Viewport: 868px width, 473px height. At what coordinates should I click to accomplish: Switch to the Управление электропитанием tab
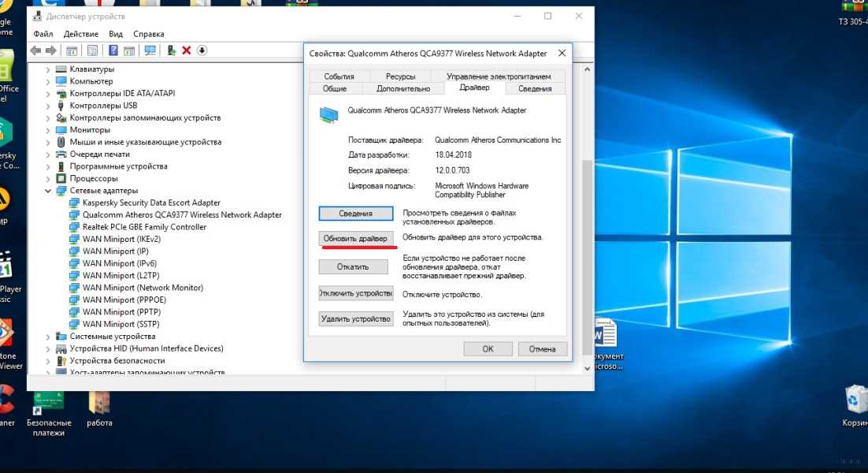499,76
